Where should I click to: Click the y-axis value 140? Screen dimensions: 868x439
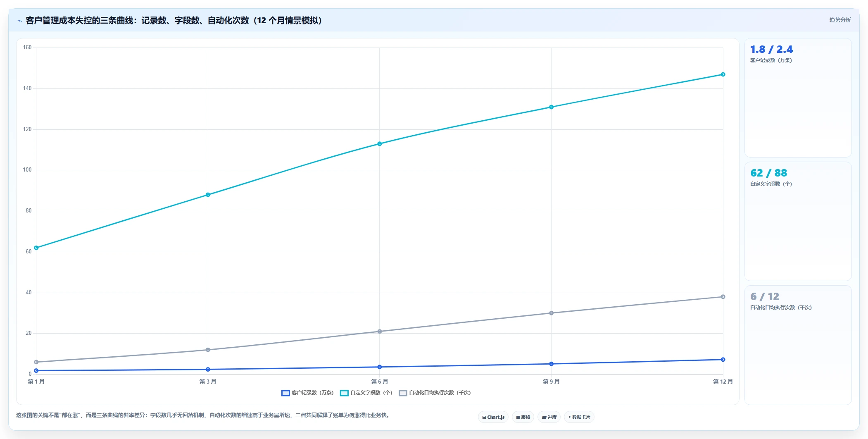[x=27, y=88]
